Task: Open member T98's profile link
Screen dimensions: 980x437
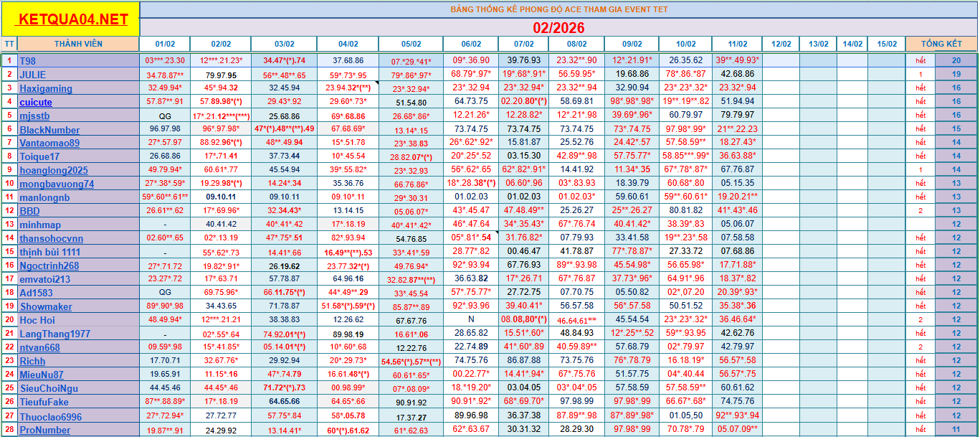Action: (x=27, y=61)
